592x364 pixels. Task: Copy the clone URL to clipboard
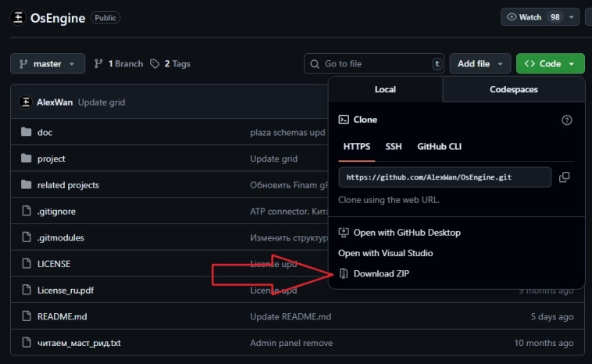(x=564, y=177)
